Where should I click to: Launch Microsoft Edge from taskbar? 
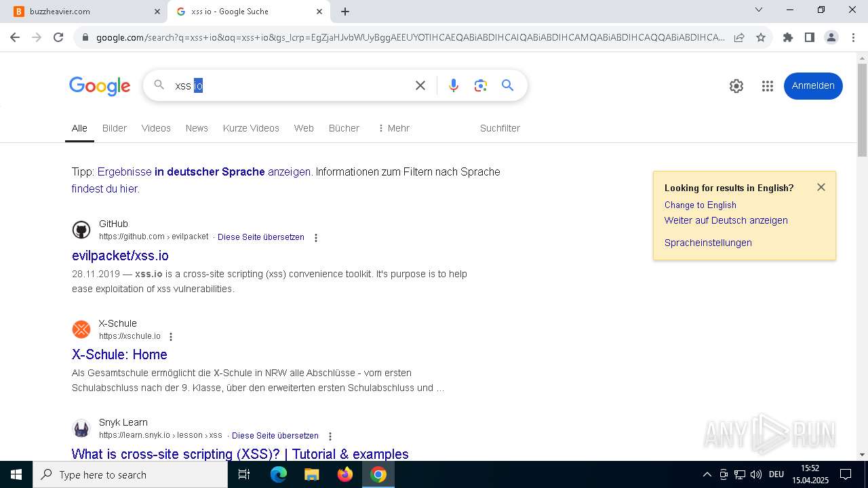click(x=279, y=474)
